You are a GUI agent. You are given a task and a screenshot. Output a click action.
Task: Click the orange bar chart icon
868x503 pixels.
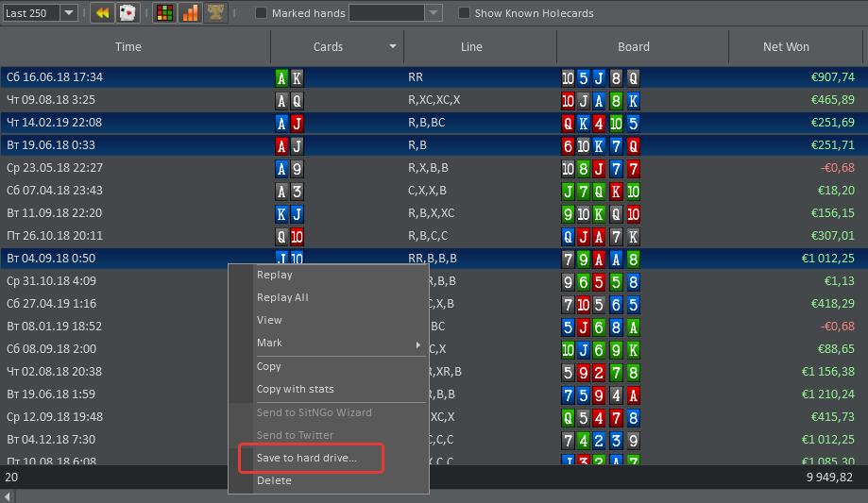point(190,13)
